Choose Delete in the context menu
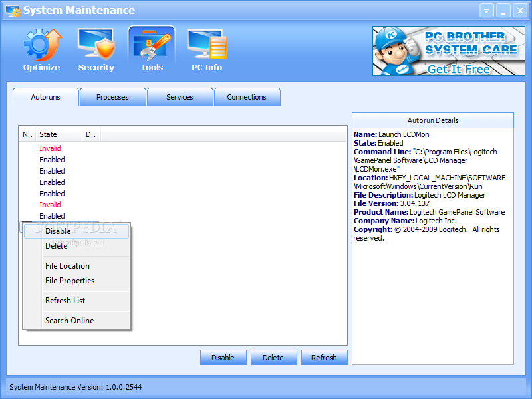This screenshot has width=532, height=399. (x=76, y=246)
